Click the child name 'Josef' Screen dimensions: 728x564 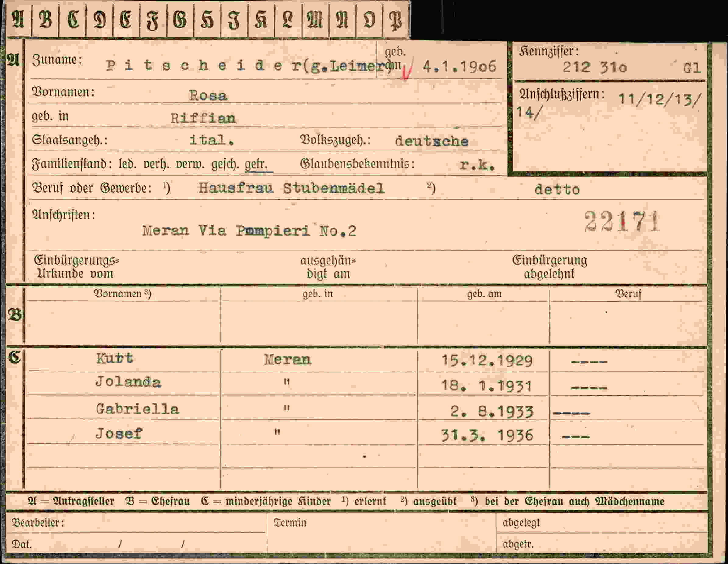[119, 434]
